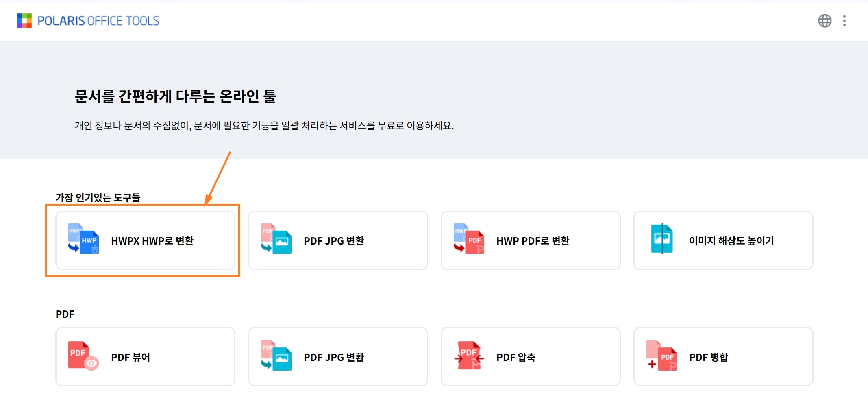
Task: Select PDF JPG 변환 label in PDF section
Action: pos(334,357)
